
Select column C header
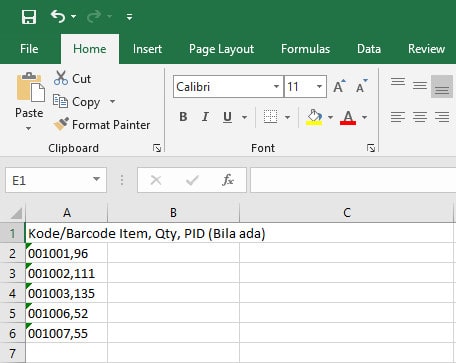pyautogui.click(x=347, y=213)
